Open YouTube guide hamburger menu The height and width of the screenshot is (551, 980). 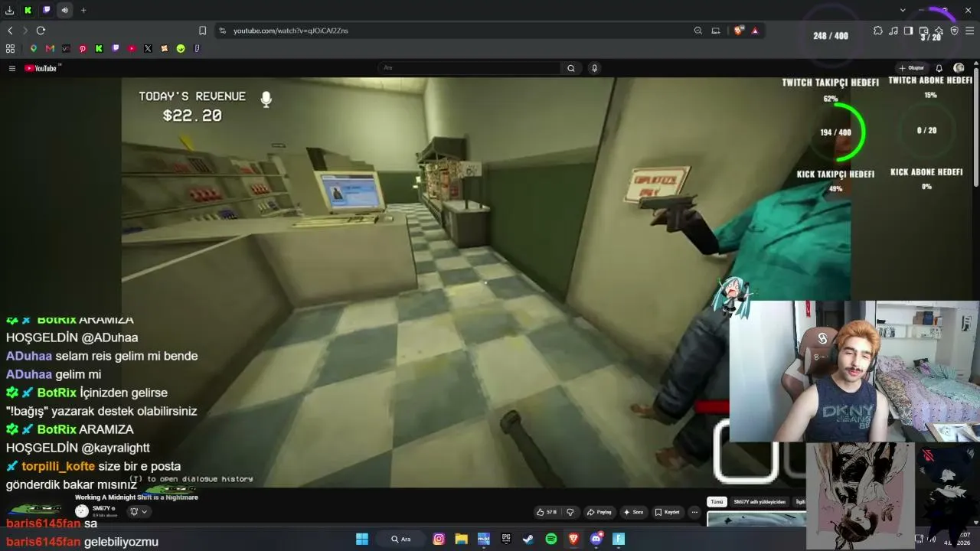click(x=12, y=68)
